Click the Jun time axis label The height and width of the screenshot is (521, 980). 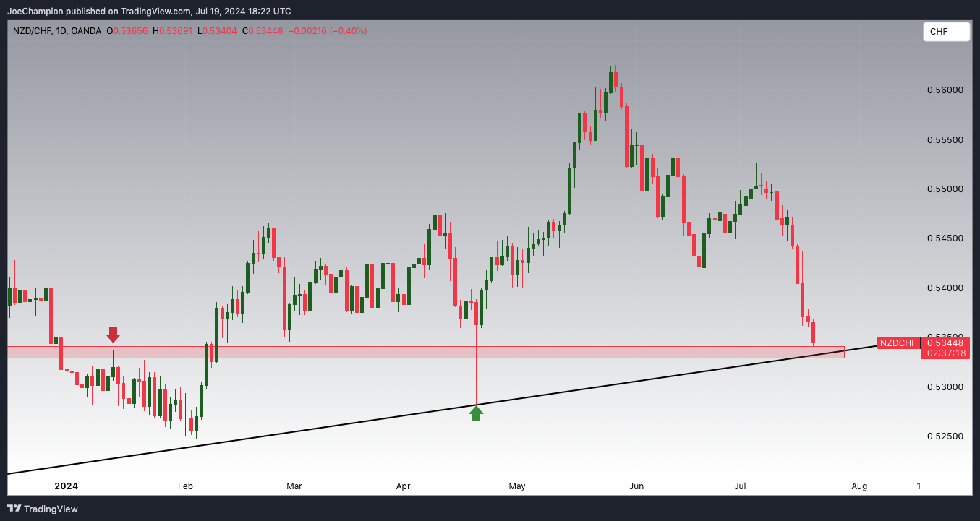click(636, 486)
